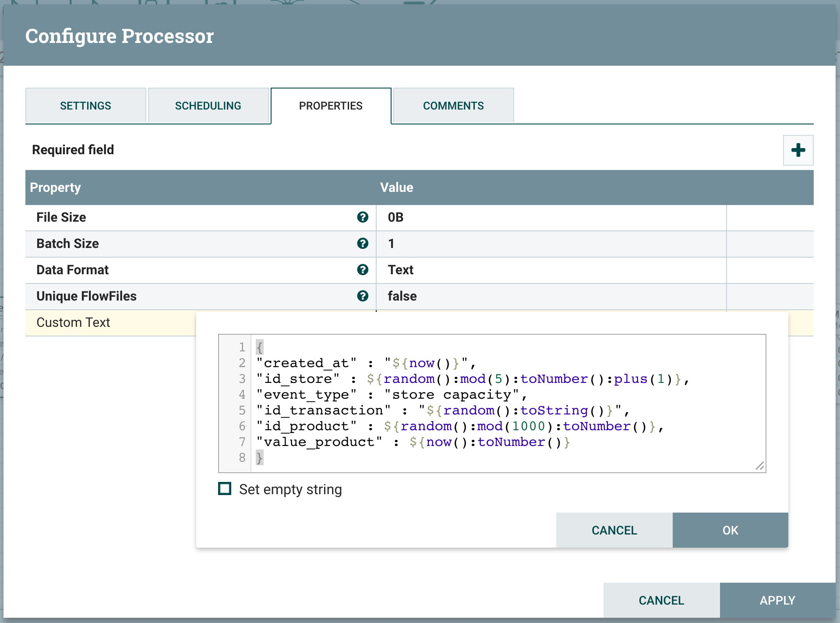Enable the Set empty string checkbox
This screenshot has width=840, height=623.
coord(225,489)
